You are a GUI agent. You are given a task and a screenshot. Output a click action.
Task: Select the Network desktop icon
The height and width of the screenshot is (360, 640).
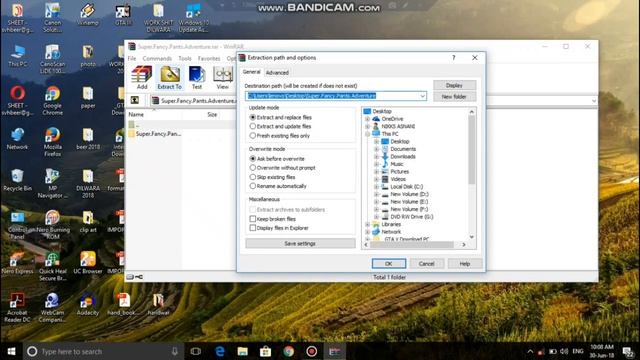click(x=17, y=139)
